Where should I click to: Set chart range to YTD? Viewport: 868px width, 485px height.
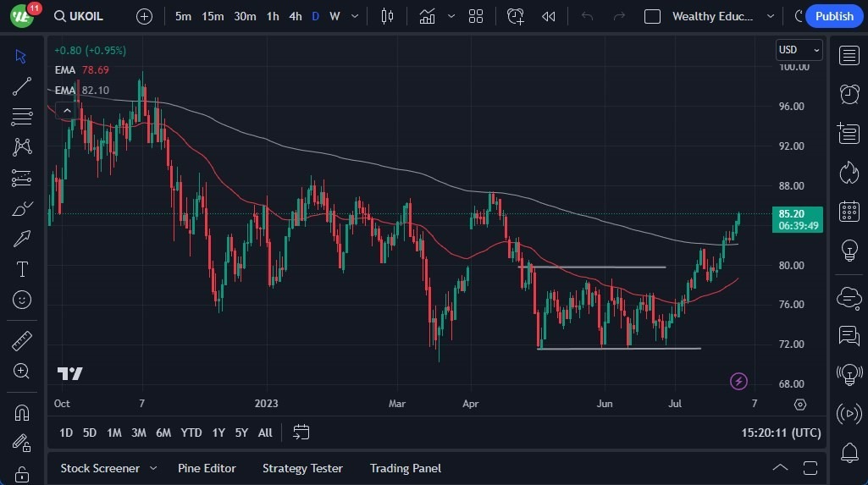tap(191, 433)
